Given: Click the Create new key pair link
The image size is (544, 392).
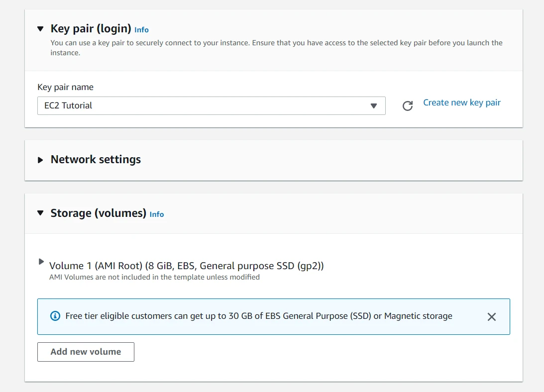Looking at the screenshot, I should 461,102.
